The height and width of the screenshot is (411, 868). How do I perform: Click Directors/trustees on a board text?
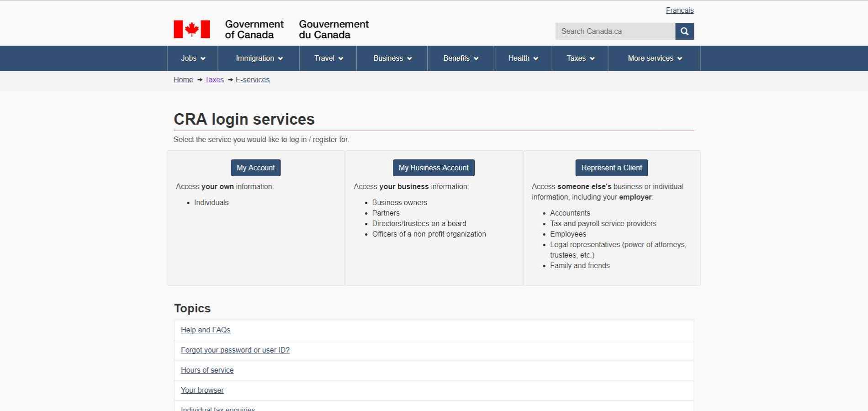coord(419,223)
